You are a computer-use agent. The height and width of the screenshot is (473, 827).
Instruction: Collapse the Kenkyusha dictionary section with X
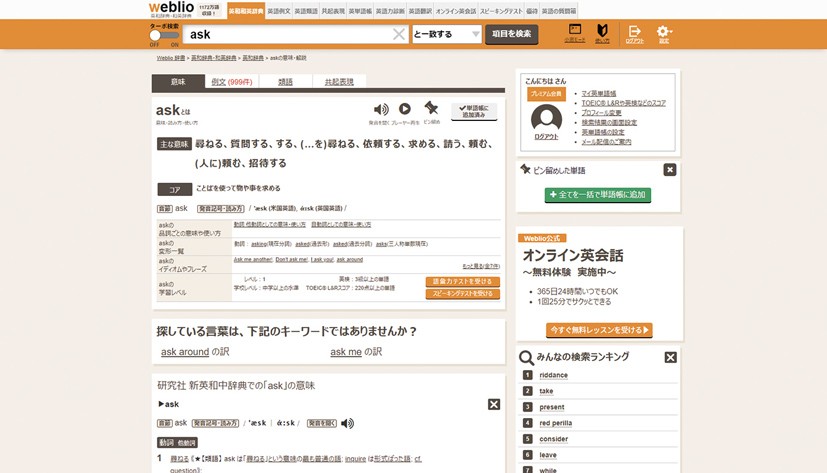(493, 404)
